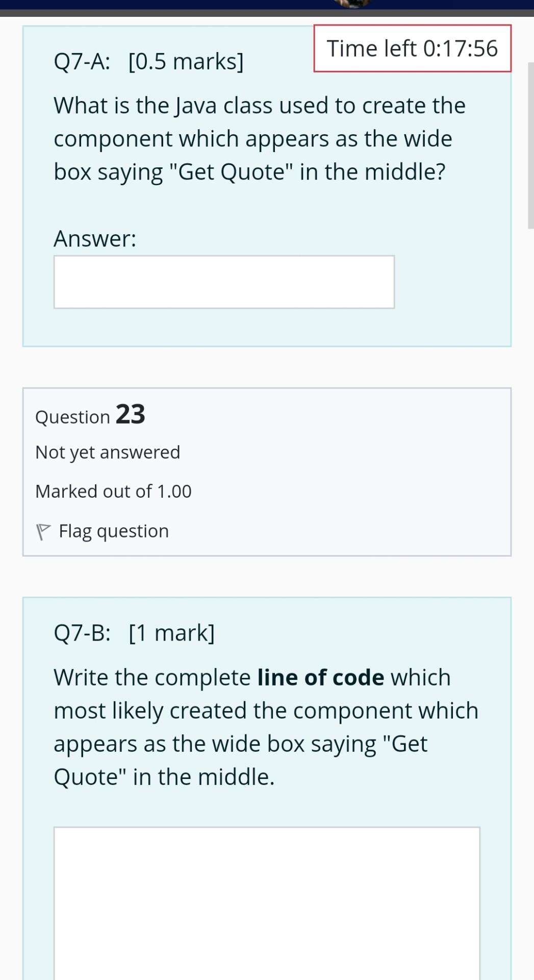
Task: Select the Q7-A question heading
Action: click(x=149, y=61)
